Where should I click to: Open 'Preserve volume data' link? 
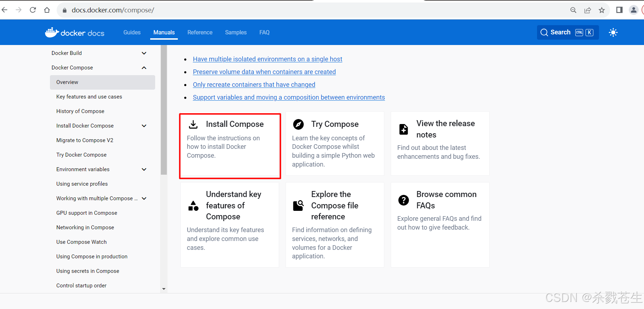click(x=264, y=72)
